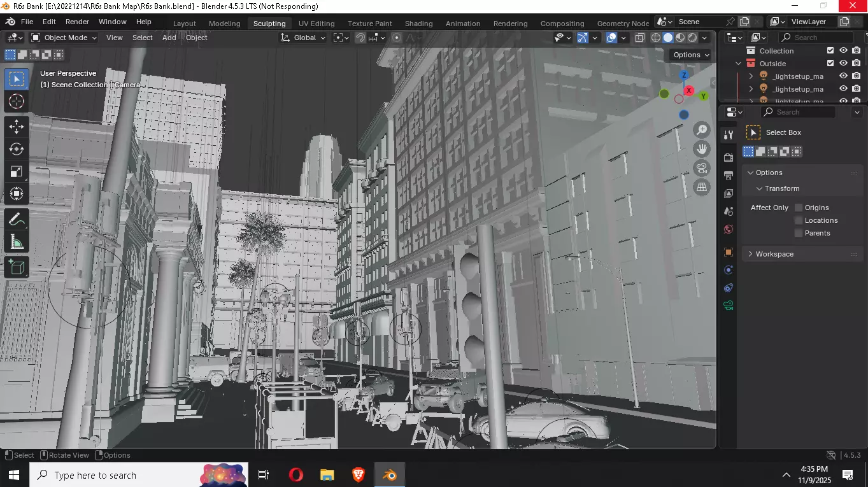Open the Tool properties tab
Image resolution: width=868 pixels, height=487 pixels.
(x=729, y=134)
